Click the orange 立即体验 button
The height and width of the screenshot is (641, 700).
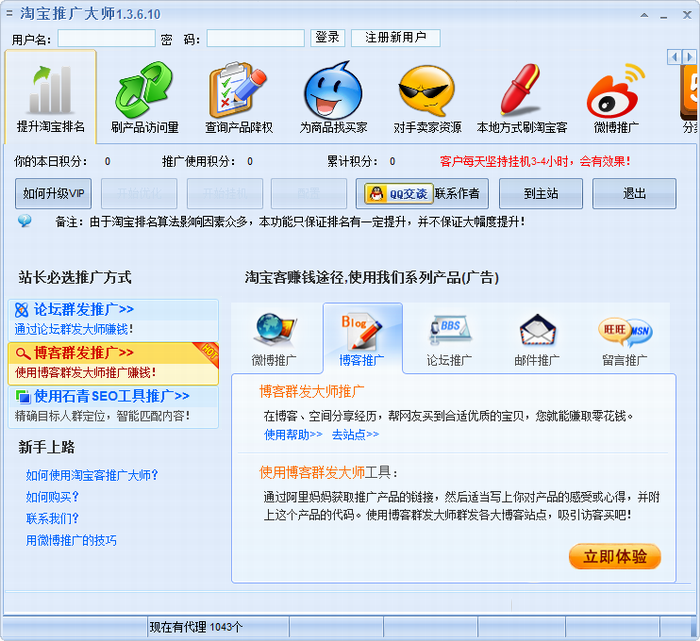tap(615, 556)
